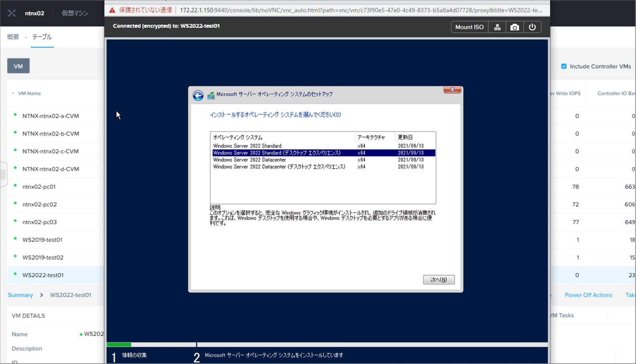Select Windows Server 2022 Datacenter デスクトップ エクスペリエンス
Image resolution: width=636 pixels, height=364 pixels.
click(x=323, y=167)
